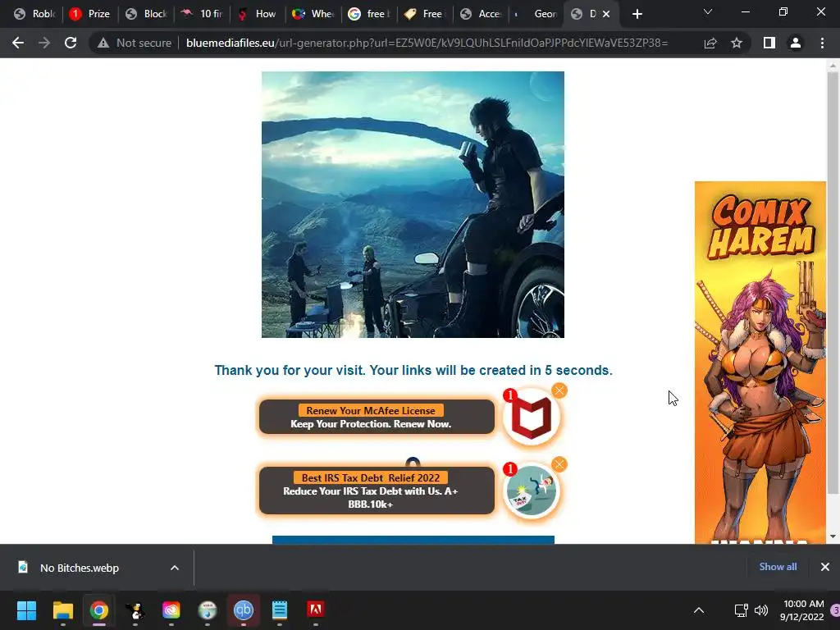This screenshot has height=630, width=840.
Task: Open File Explorer from taskbar
Action: pyautogui.click(x=62, y=610)
